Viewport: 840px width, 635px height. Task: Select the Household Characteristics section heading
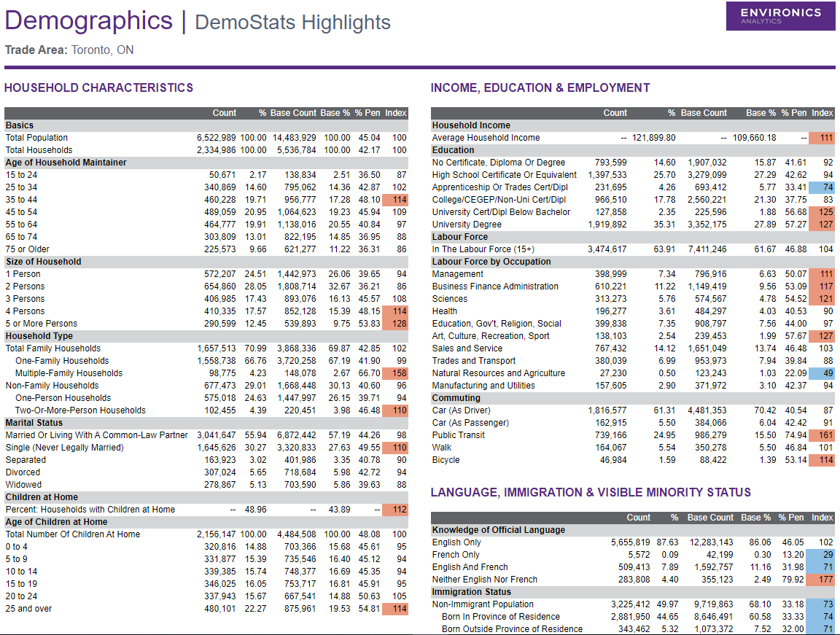coord(98,87)
